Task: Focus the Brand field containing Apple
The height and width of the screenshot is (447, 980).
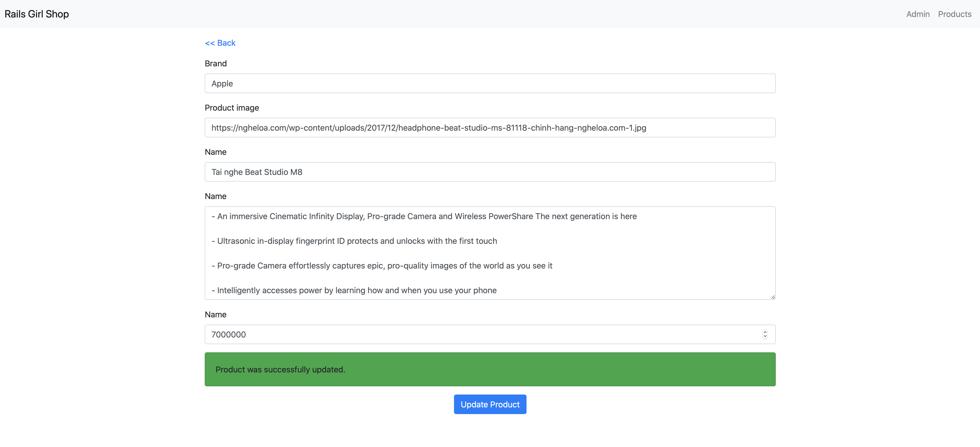Action: 490,83
